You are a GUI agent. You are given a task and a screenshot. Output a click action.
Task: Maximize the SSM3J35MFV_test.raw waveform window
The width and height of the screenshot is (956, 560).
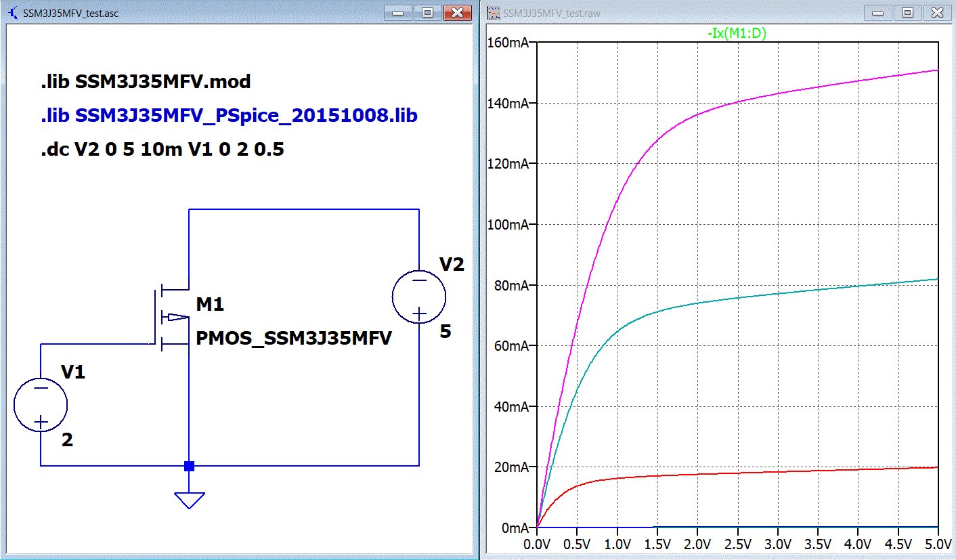pos(907,13)
